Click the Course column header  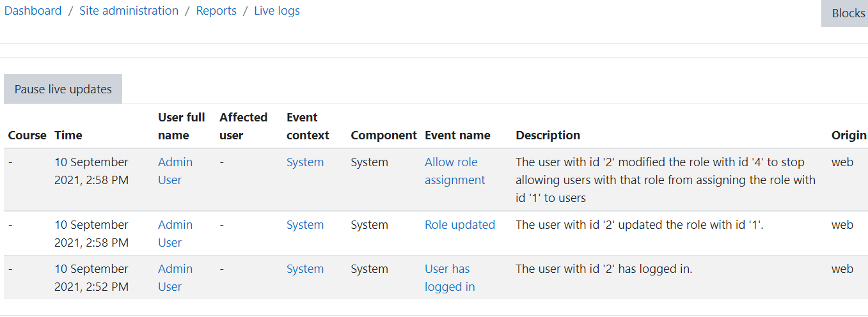tap(28, 135)
